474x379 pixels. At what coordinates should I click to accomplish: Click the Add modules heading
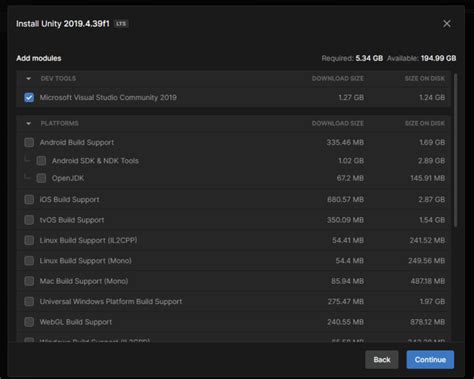[x=39, y=58]
